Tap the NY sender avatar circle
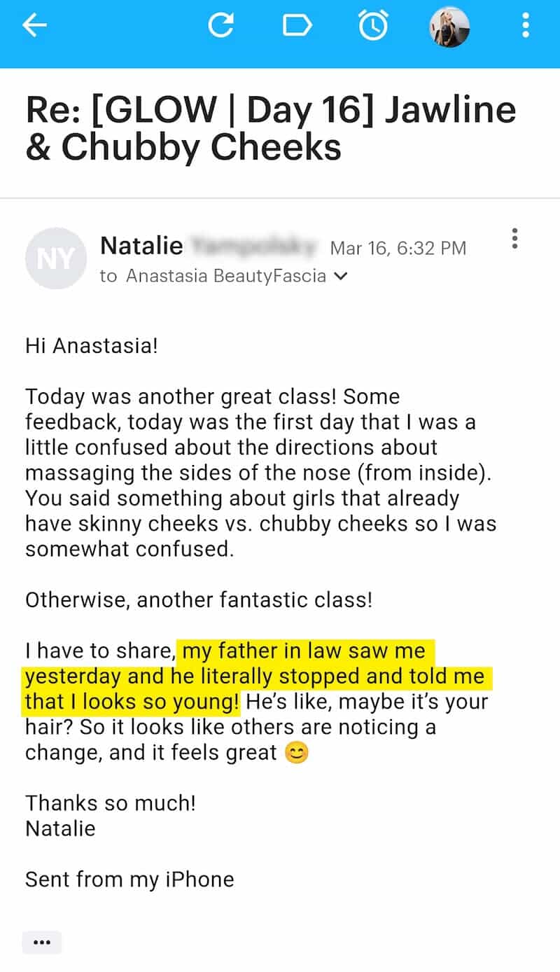Image resolution: width=560 pixels, height=972 pixels. pyautogui.click(x=56, y=258)
